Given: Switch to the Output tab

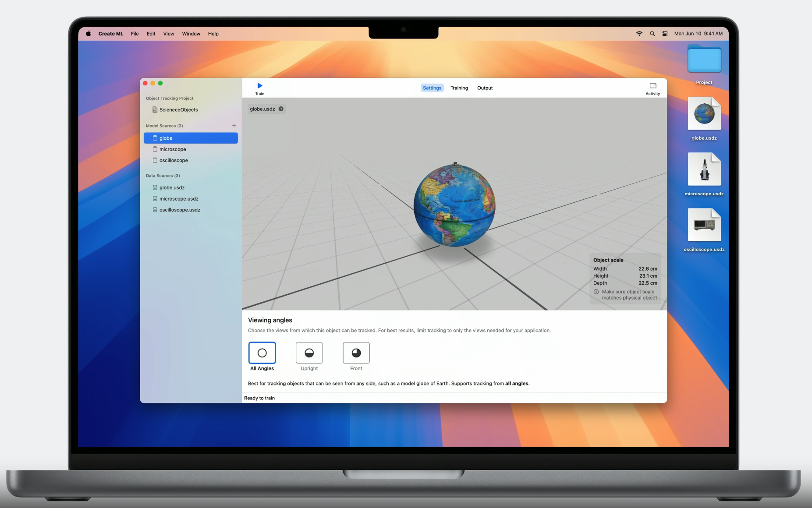Looking at the screenshot, I should coord(485,88).
